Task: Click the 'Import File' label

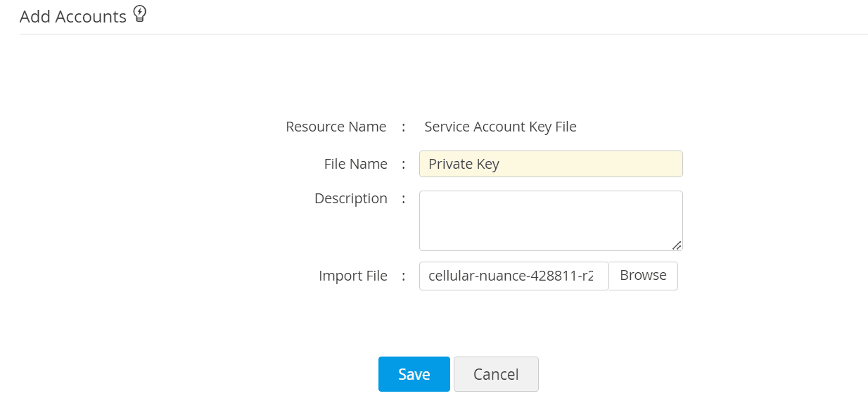Action: point(352,276)
